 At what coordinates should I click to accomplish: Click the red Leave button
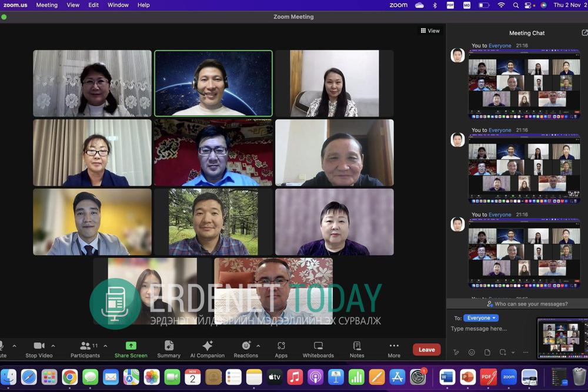[x=427, y=349]
